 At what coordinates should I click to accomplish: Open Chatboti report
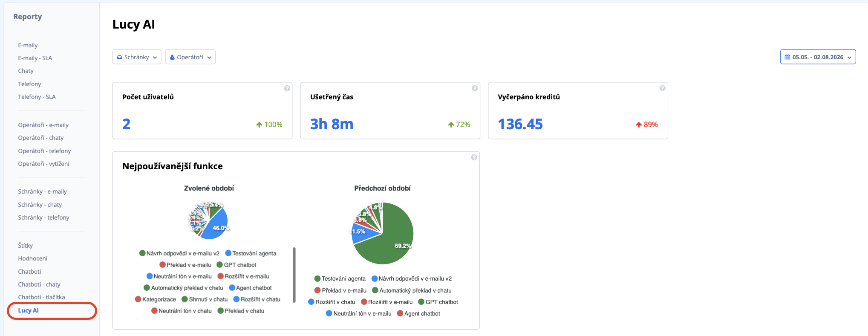pyautogui.click(x=29, y=272)
